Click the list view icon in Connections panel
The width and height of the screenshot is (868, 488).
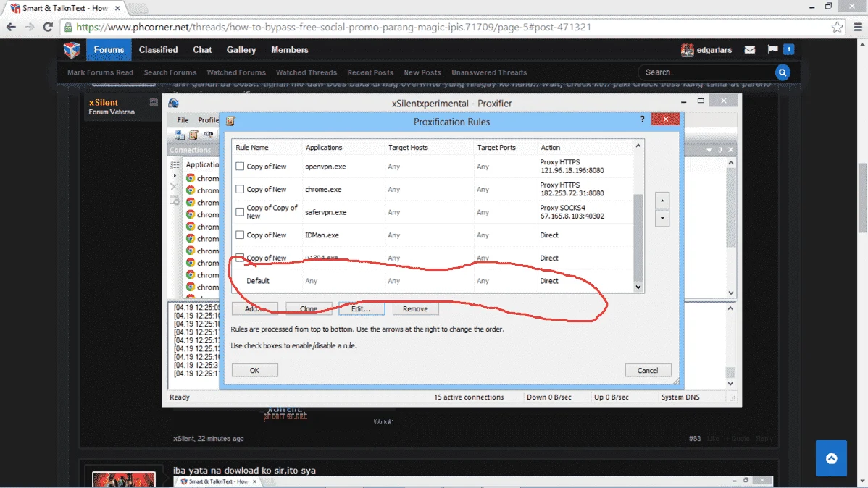[x=175, y=165]
